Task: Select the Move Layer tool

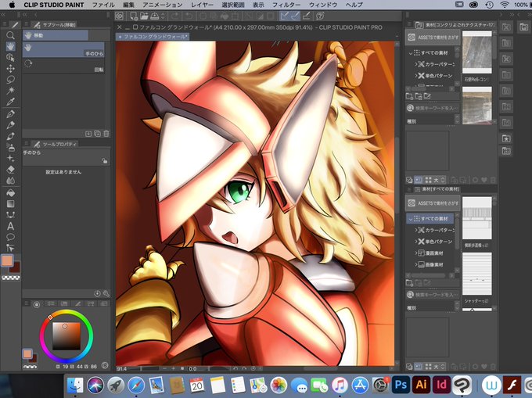Action: pyautogui.click(x=10, y=69)
